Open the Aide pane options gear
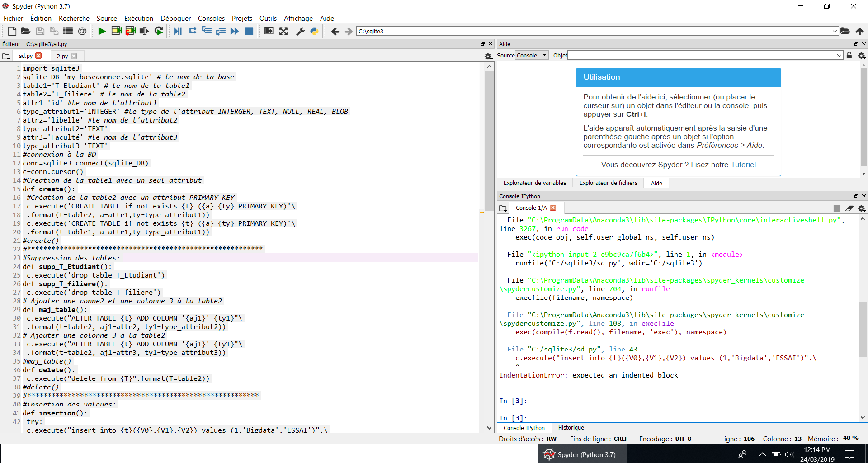This screenshot has width=868, height=463. click(x=862, y=55)
